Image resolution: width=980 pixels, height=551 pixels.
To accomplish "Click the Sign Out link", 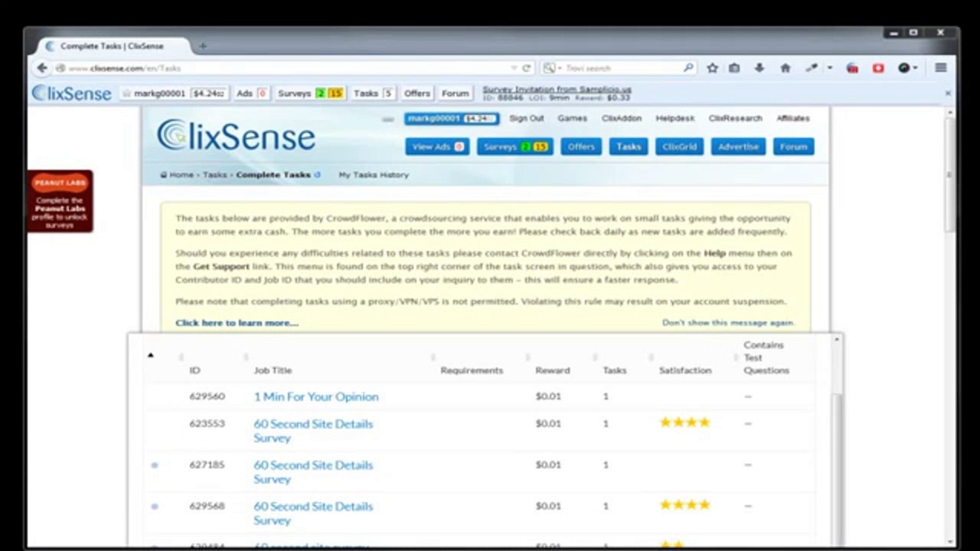I will pyautogui.click(x=527, y=119).
